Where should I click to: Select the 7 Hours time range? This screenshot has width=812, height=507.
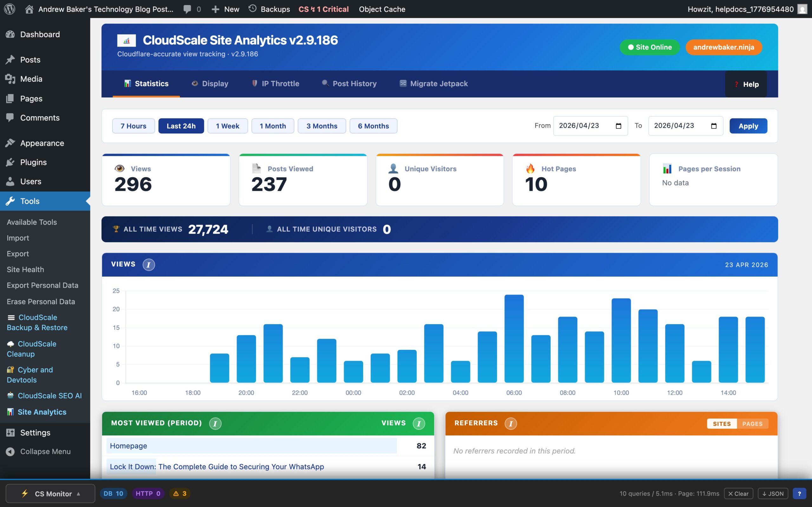(x=133, y=126)
